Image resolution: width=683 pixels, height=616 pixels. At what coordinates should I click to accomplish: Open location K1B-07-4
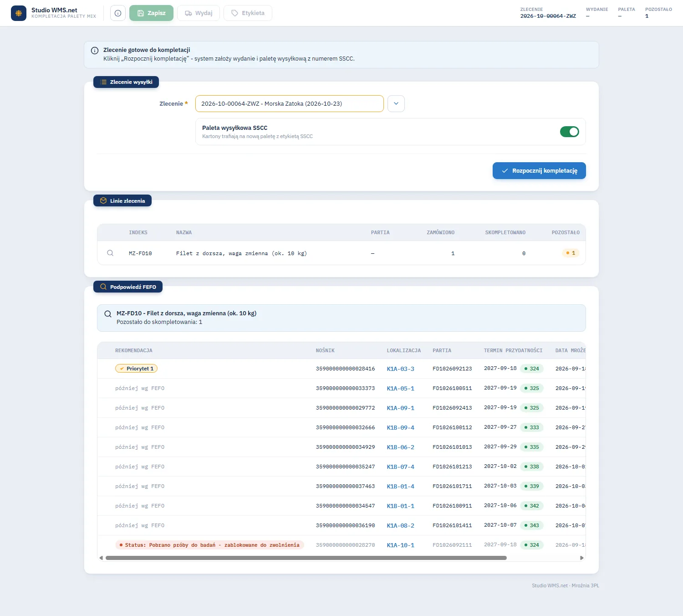point(401,467)
